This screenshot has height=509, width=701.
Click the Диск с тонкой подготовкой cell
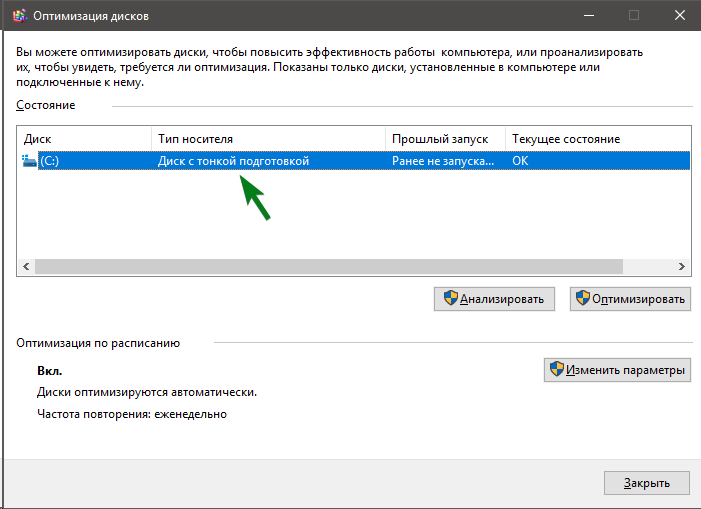234,161
